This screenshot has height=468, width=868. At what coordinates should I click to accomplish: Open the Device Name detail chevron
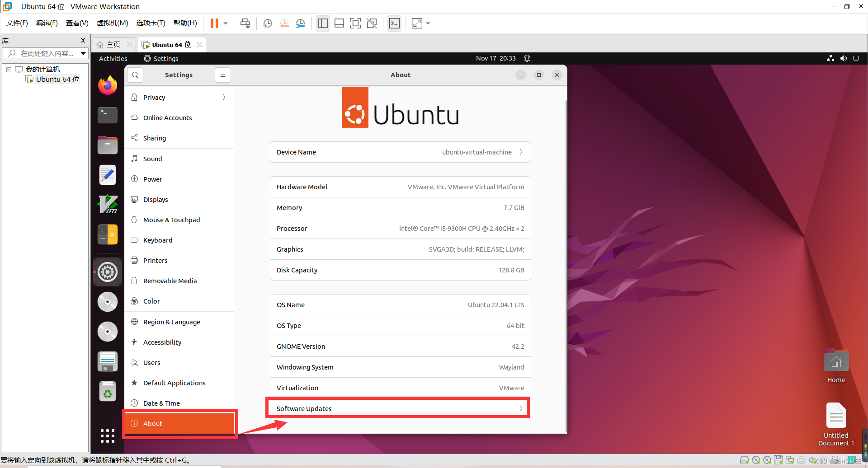tap(521, 152)
